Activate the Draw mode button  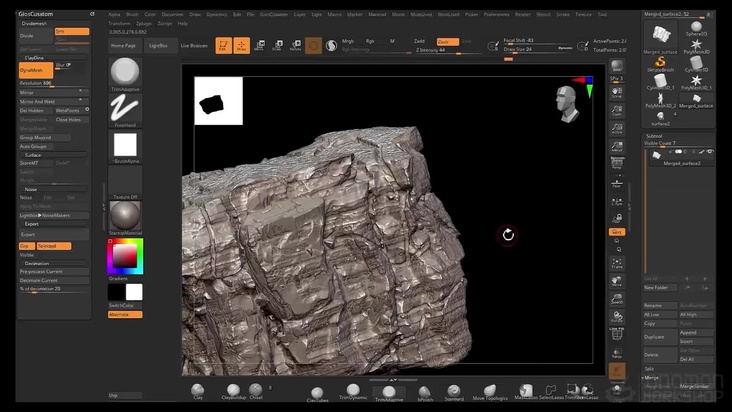tap(241, 45)
